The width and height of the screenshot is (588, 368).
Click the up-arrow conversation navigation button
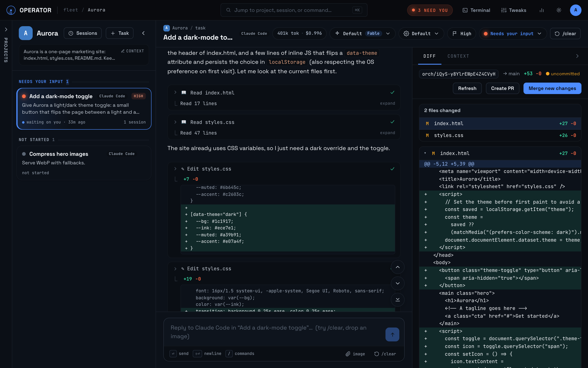pyautogui.click(x=398, y=267)
